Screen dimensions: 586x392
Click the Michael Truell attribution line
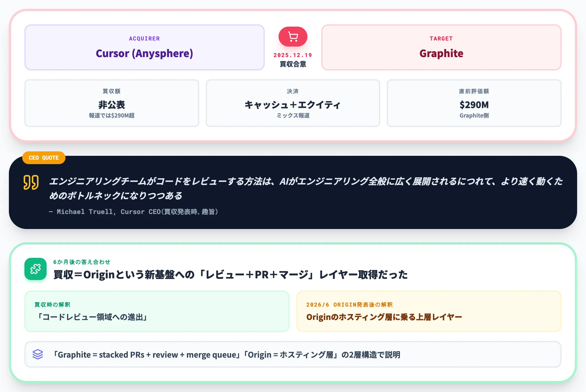coord(133,212)
